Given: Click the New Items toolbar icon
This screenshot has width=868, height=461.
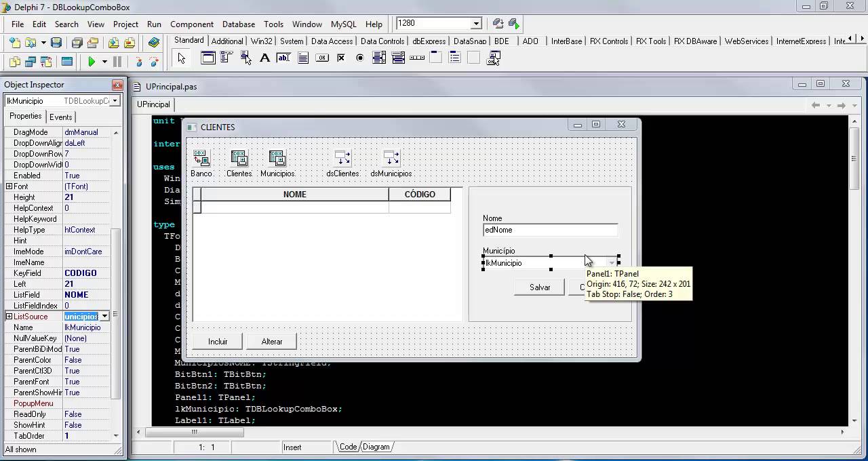Looking at the screenshot, I should tap(15, 43).
